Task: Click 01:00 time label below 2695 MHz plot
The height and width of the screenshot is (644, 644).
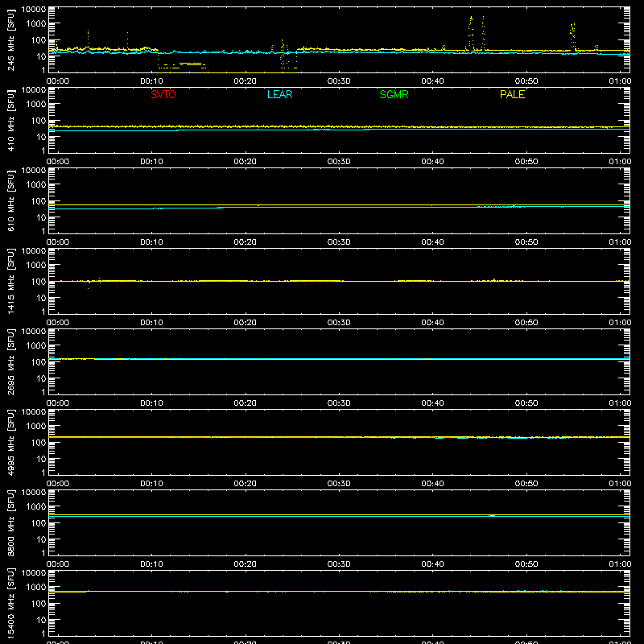Action: [x=620, y=403]
